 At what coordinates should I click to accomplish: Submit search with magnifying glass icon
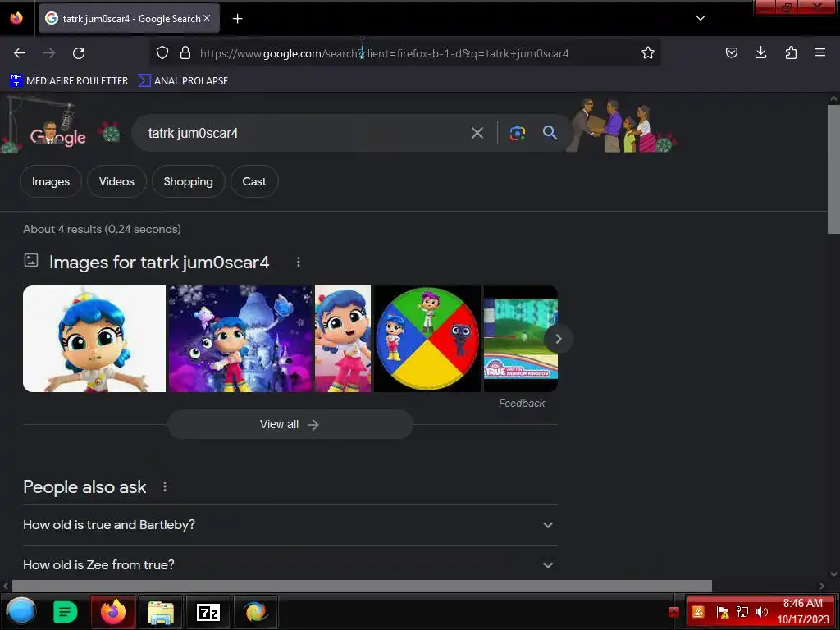pos(550,133)
